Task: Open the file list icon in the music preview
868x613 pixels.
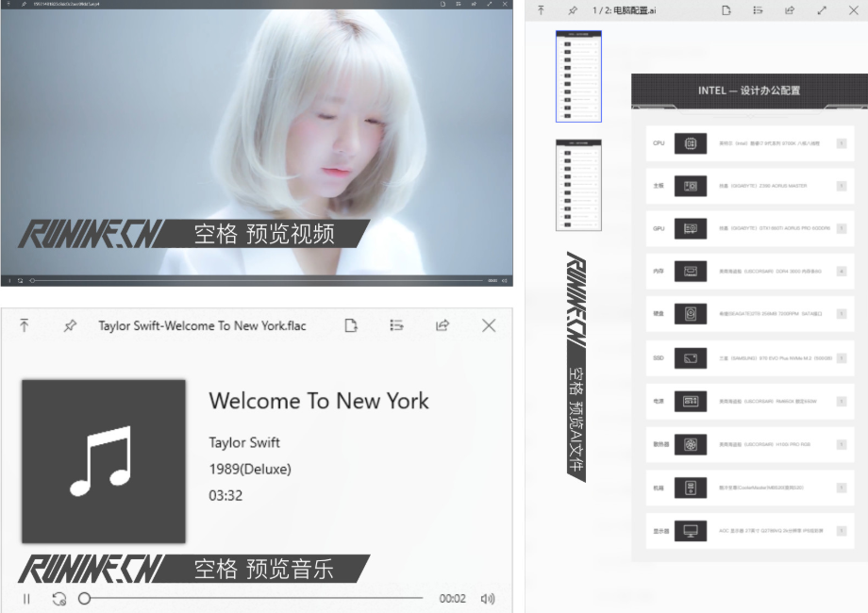Action: 396,325
